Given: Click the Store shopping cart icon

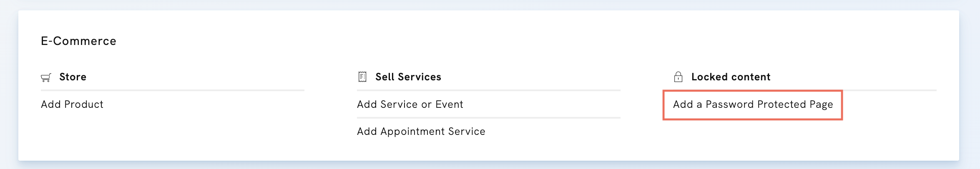Looking at the screenshot, I should [46, 77].
